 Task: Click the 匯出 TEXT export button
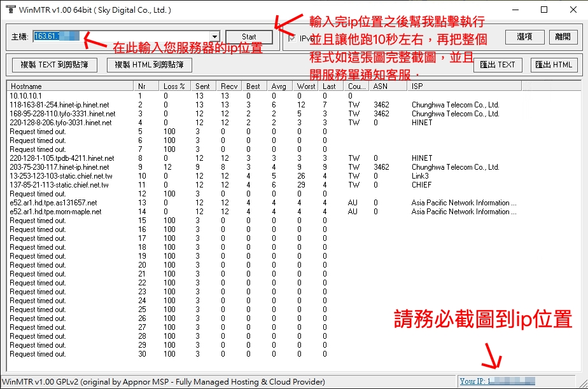pyautogui.click(x=498, y=64)
